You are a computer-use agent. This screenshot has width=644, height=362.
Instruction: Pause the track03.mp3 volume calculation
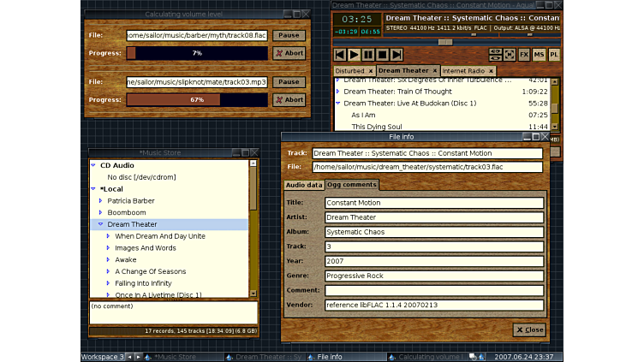coord(289,82)
